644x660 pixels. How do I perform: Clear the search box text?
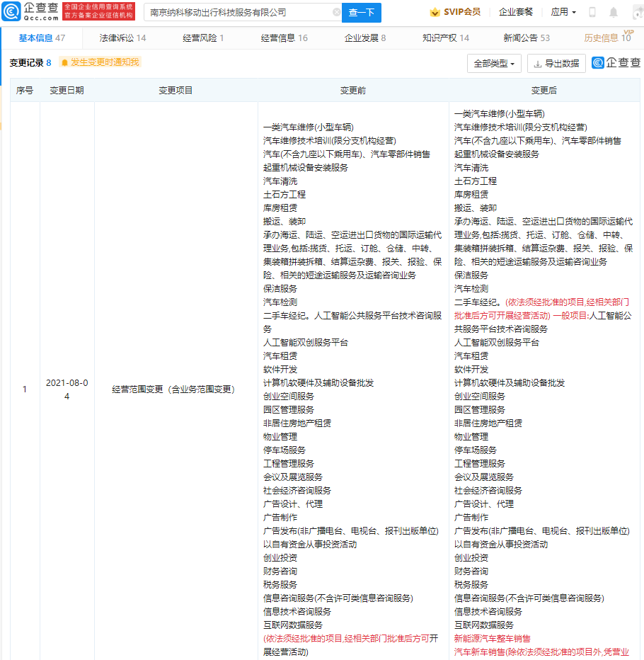point(337,12)
